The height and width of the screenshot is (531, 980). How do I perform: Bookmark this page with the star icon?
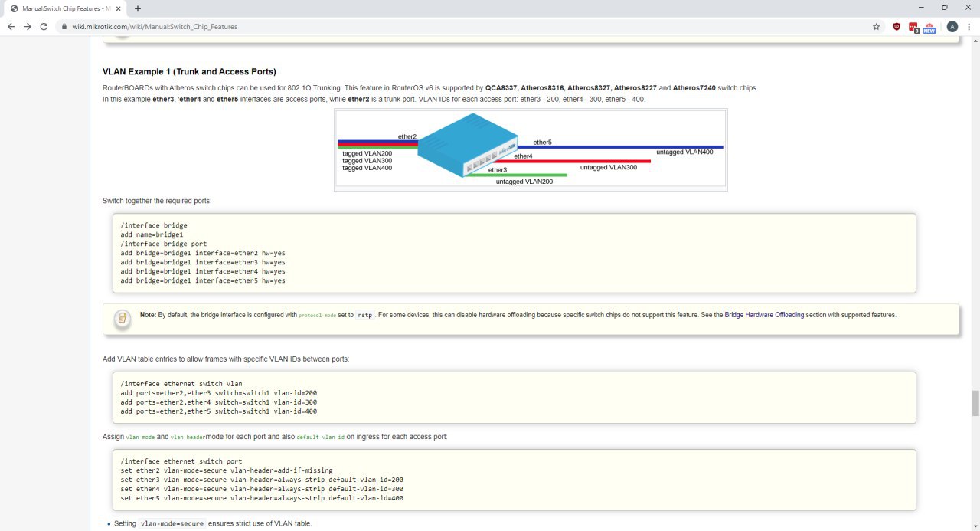point(876,26)
